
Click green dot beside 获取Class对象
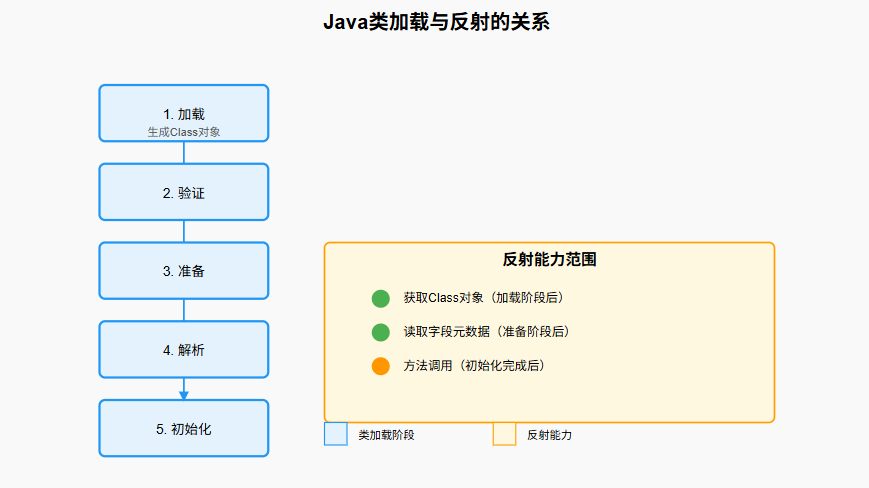click(x=381, y=298)
